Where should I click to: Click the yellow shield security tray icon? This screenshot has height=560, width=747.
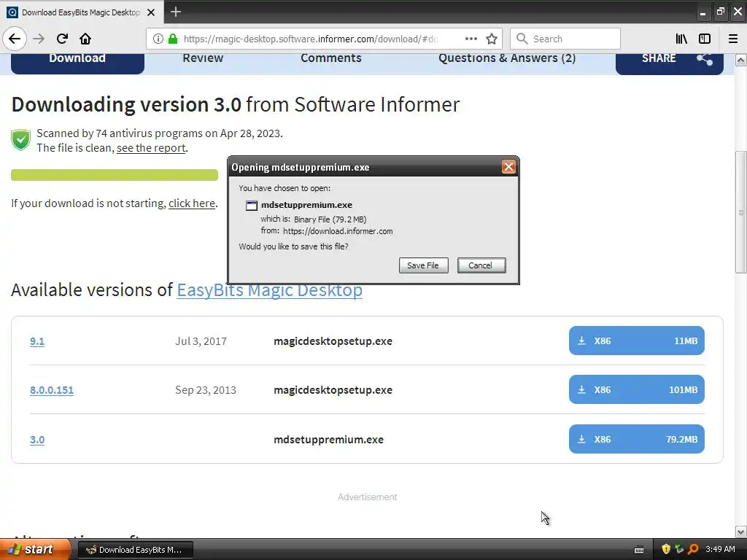pos(666,549)
